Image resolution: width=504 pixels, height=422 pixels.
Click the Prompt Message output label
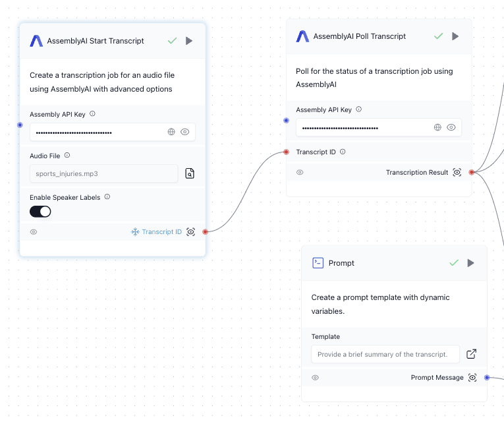[x=437, y=377]
